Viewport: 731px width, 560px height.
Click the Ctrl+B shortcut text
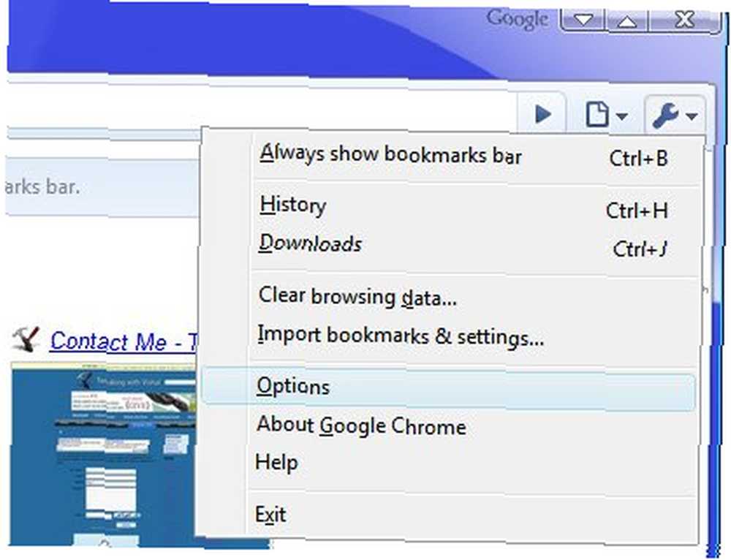(639, 159)
